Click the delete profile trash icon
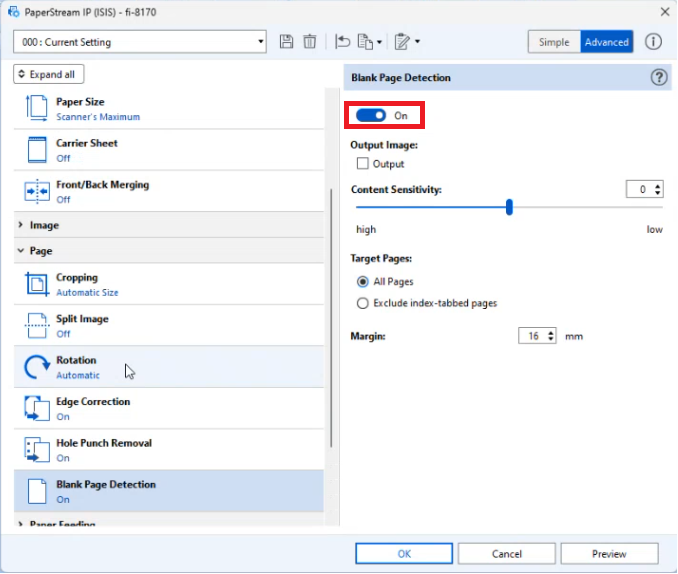678x574 pixels. pyautogui.click(x=310, y=42)
